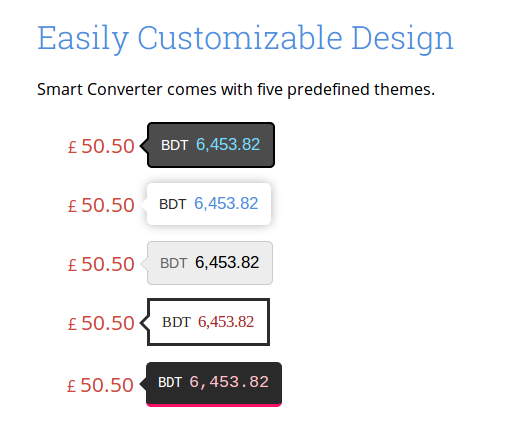Image resolution: width=505 pixels, height=426 pixels.
Task: Click the five predefined themes description text
Action: click(x=236, y=89)
